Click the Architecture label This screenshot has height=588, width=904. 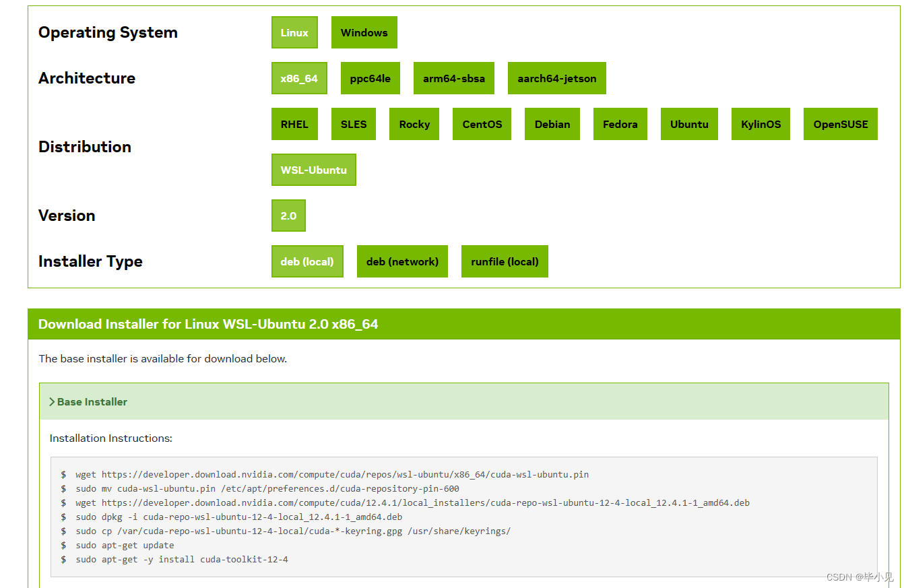click(x=87, y=78)
